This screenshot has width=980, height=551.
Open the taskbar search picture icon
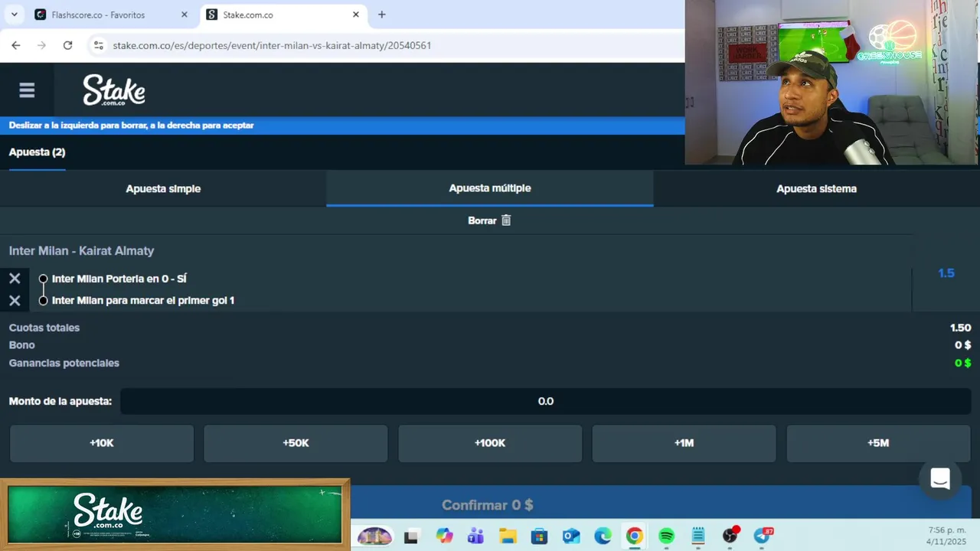[374, 536]
